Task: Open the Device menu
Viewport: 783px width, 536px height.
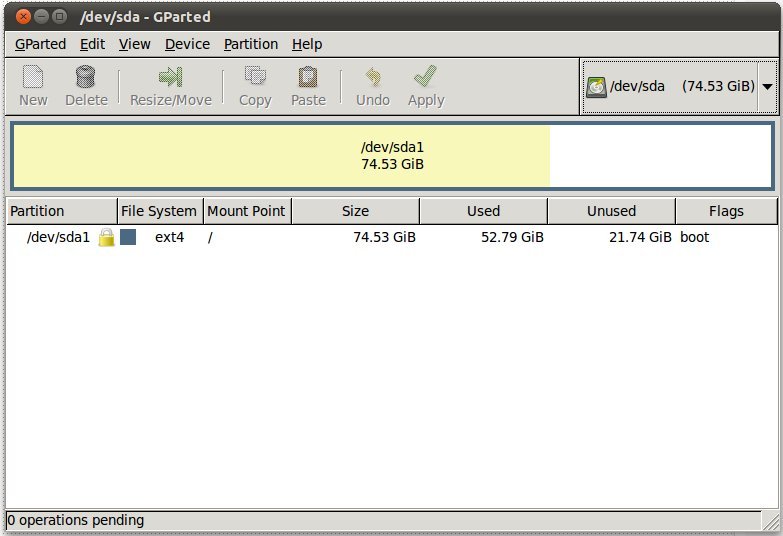Action: 187,44
